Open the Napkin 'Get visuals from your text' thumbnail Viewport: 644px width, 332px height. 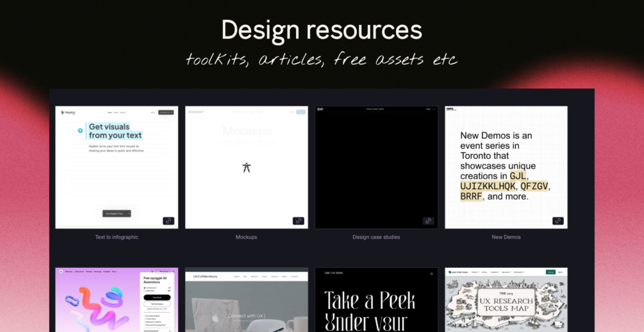[117, 167]
